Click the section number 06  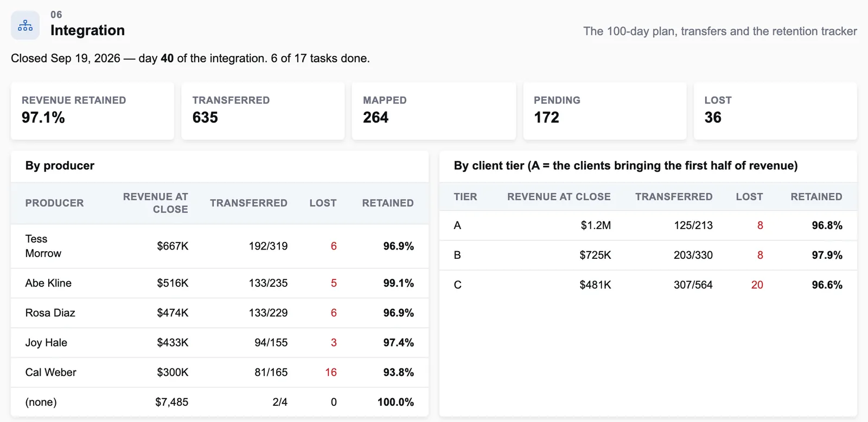[56, 15]
